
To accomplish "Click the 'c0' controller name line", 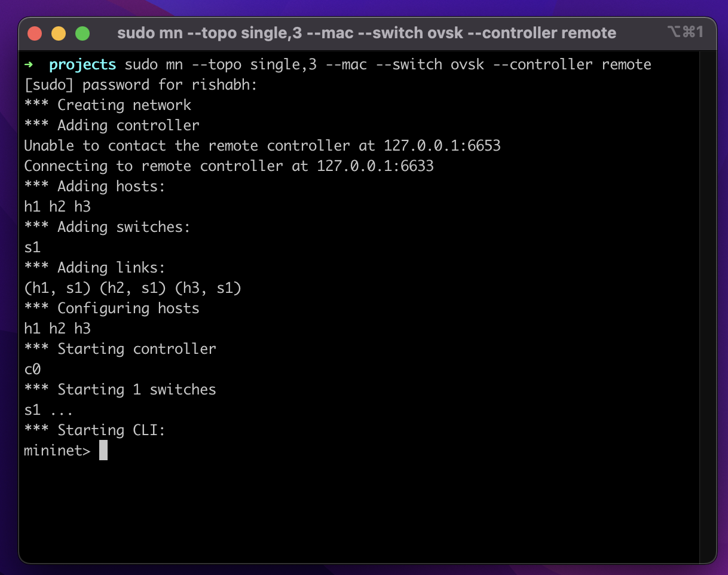I will click(32, 369).
